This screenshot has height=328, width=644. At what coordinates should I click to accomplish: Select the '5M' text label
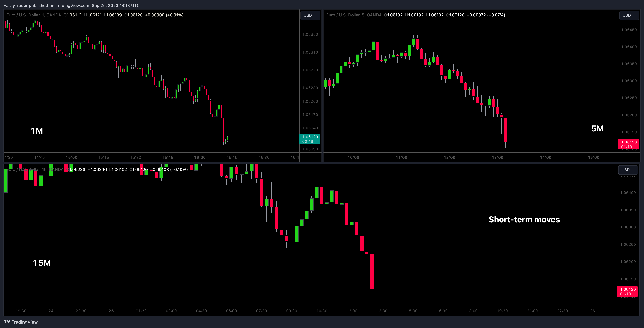pyautogui.click(x=597, y=128)
